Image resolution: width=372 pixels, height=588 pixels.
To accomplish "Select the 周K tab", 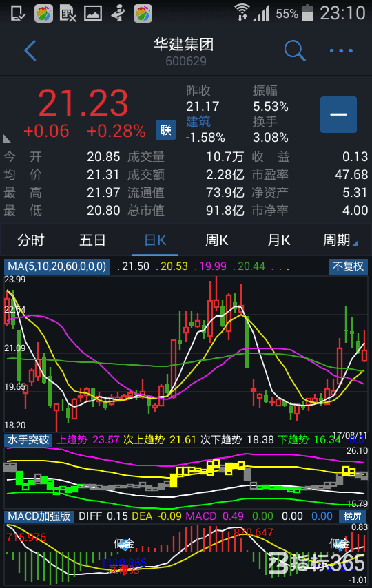I will (216, 240).
